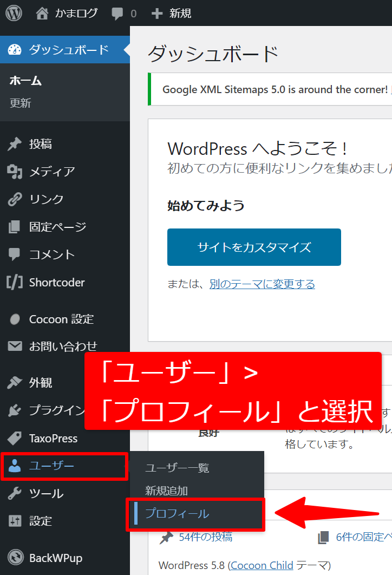Open the メディア menu

tap(65, 172)
